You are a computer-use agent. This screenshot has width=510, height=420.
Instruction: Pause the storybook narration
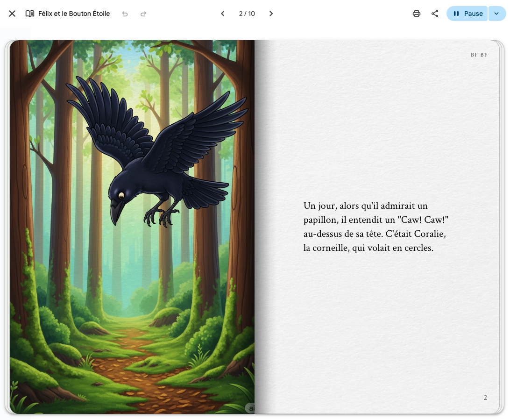[467, 14]
